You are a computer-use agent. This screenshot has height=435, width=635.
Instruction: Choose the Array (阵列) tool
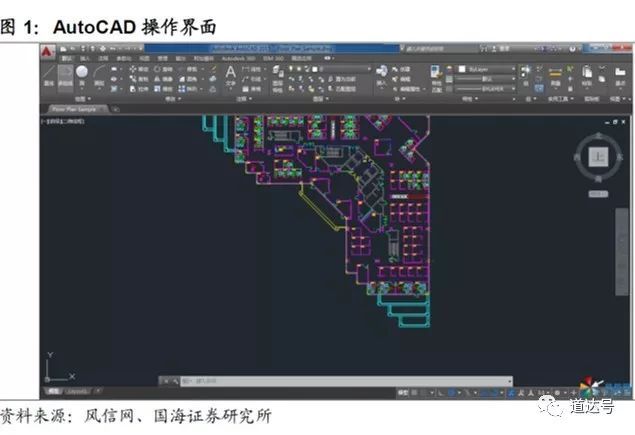pos(188,89)
